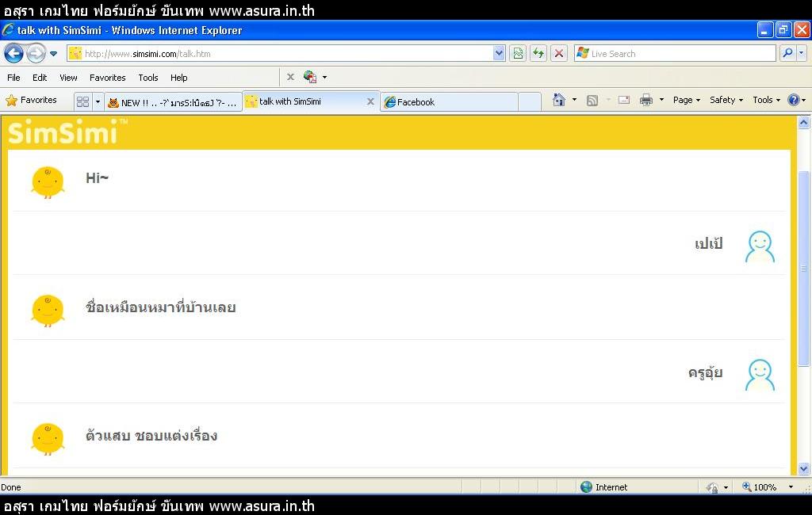
Task: Click the 'เปเป้' user message
Action: pos(708,243)
